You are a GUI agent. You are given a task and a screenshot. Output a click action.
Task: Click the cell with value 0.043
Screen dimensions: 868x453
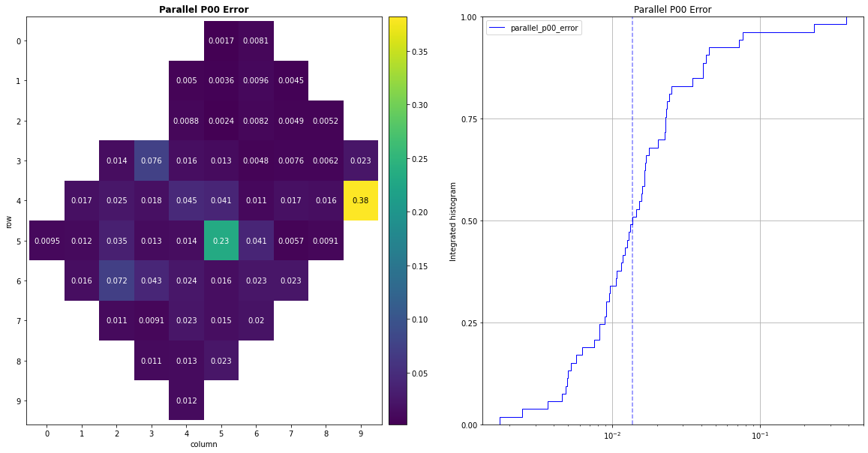[152, 280]
